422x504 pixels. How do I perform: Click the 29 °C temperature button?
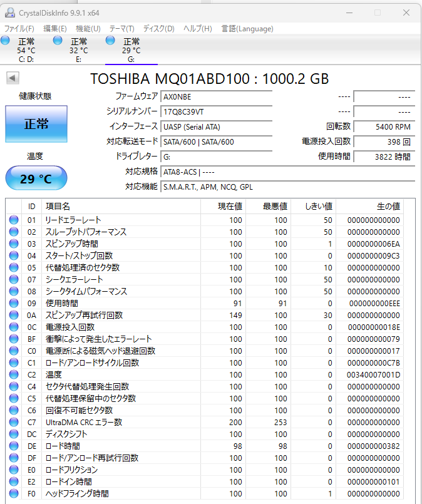tap(36, 178)
